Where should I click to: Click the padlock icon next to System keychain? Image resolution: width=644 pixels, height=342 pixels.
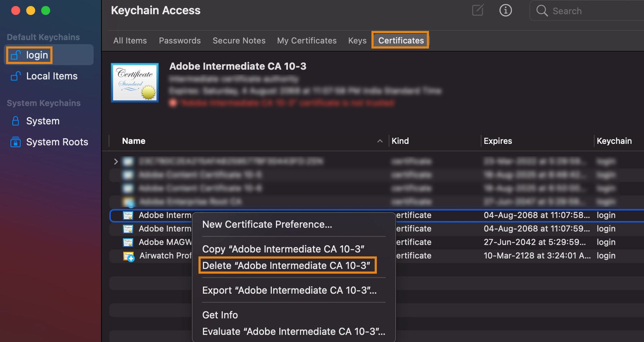tap(15, 121)
